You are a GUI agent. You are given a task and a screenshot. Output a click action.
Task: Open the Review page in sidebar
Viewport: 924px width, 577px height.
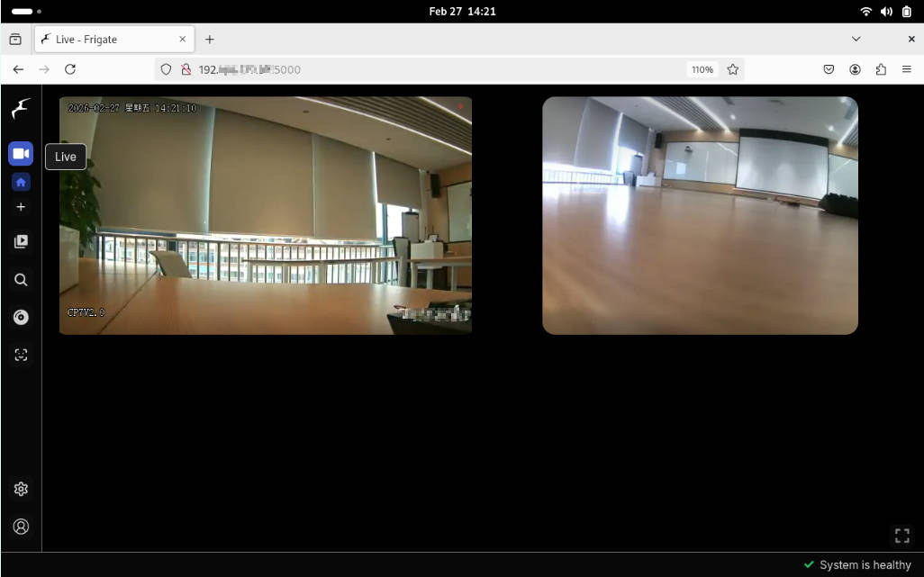21,242
